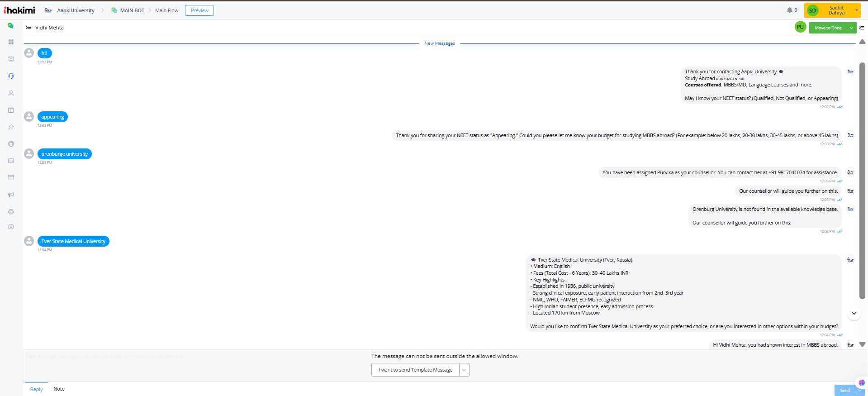
Task: Click the user avatar beside the 'hii' message
Action: (x=29, y=53)
